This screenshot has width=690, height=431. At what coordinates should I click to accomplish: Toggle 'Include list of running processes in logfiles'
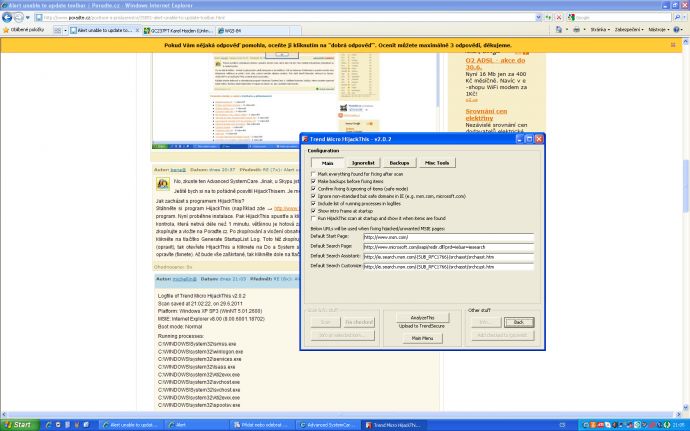point(313,204)
